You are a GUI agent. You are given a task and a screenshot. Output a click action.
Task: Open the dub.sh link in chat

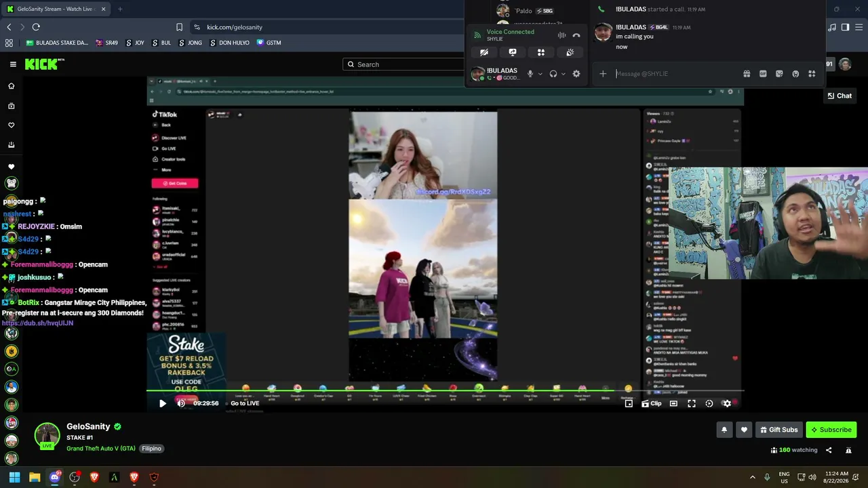[37, 323]
